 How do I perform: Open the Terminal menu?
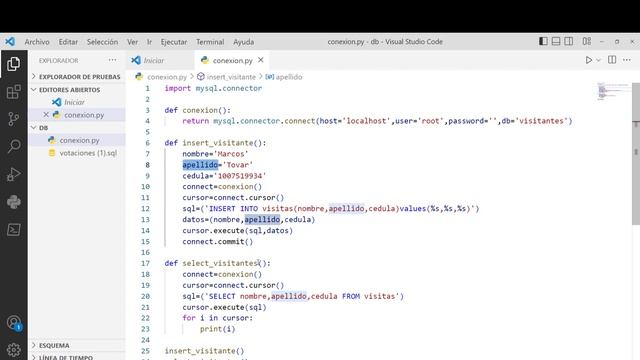point(210,42)
